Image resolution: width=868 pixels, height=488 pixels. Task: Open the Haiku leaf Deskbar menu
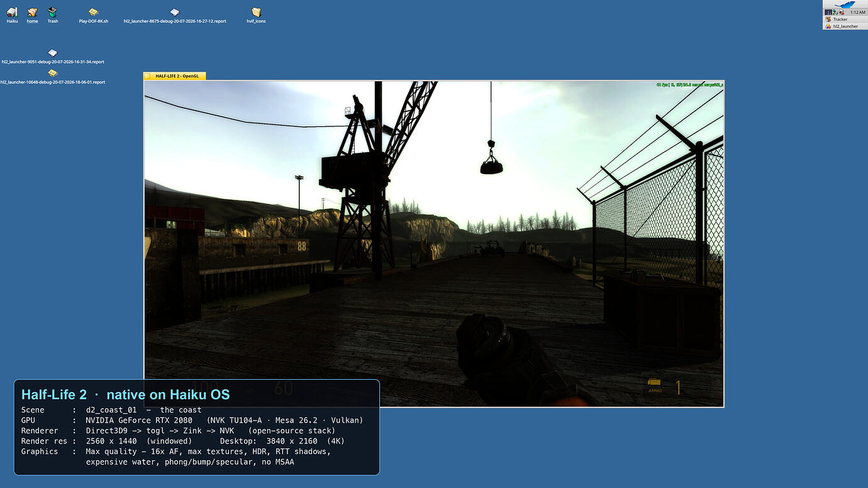(845, 5)
